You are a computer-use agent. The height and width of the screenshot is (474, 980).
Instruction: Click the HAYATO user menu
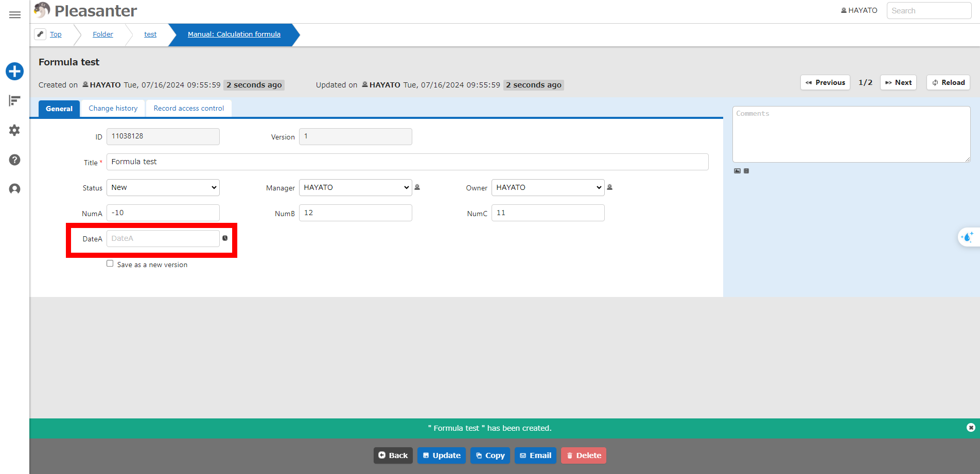pyautogui.click(x=859, y=10)
